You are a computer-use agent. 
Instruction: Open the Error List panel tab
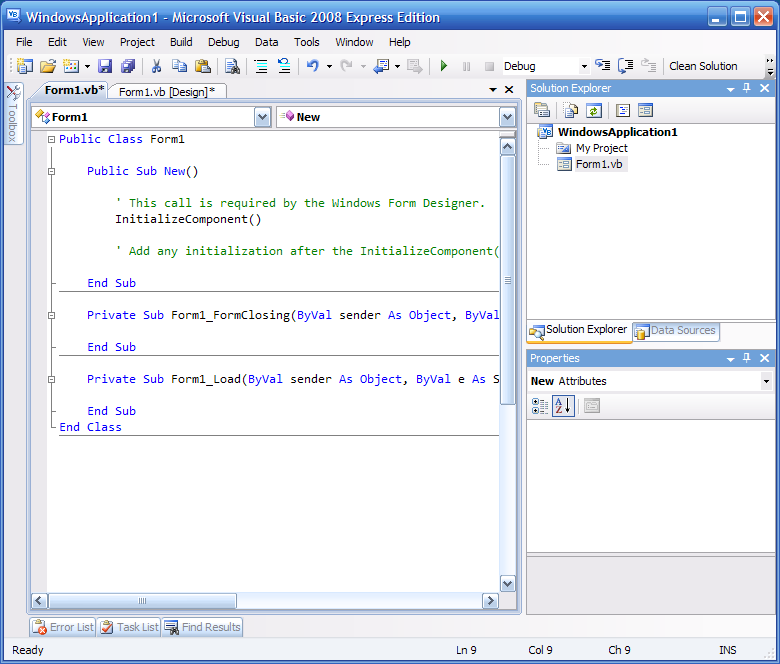click(63, 627)
